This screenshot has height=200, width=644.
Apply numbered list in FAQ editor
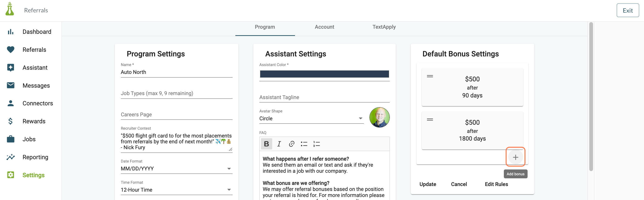pos(316,144)
